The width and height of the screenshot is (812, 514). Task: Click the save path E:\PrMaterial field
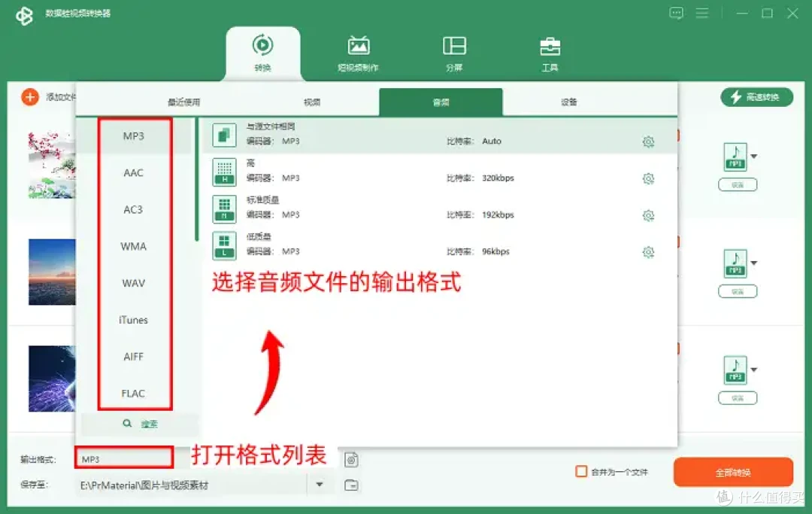click(x=192, y=485)
